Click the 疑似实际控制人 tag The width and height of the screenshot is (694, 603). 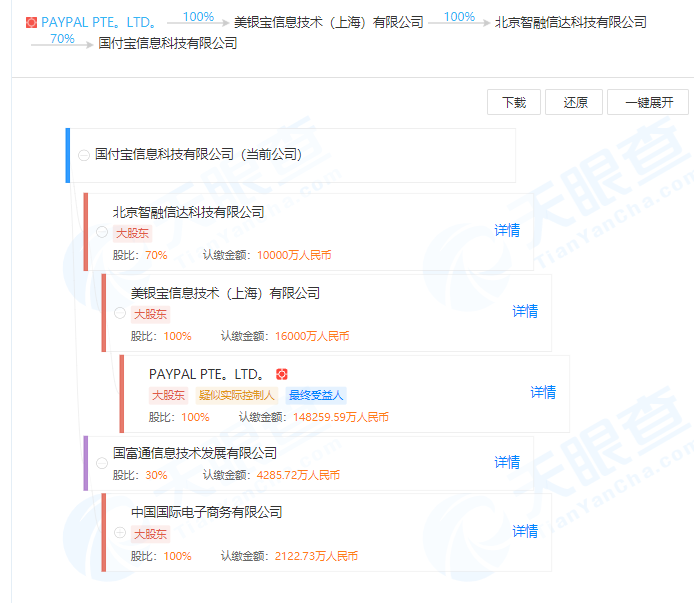[x=237, y=395]
